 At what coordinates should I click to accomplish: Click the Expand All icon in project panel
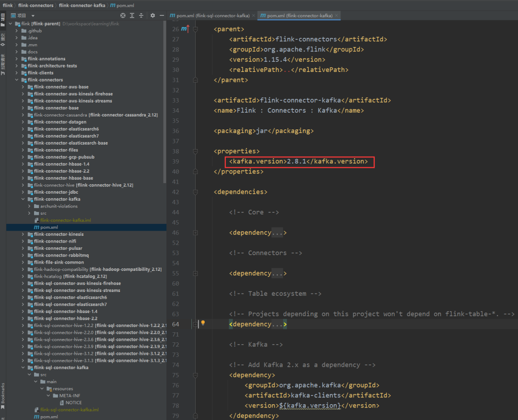pos(132,15)
